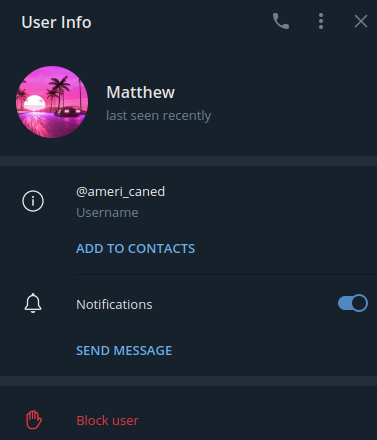
Task: Click the info circle icon
Action: 33,201
